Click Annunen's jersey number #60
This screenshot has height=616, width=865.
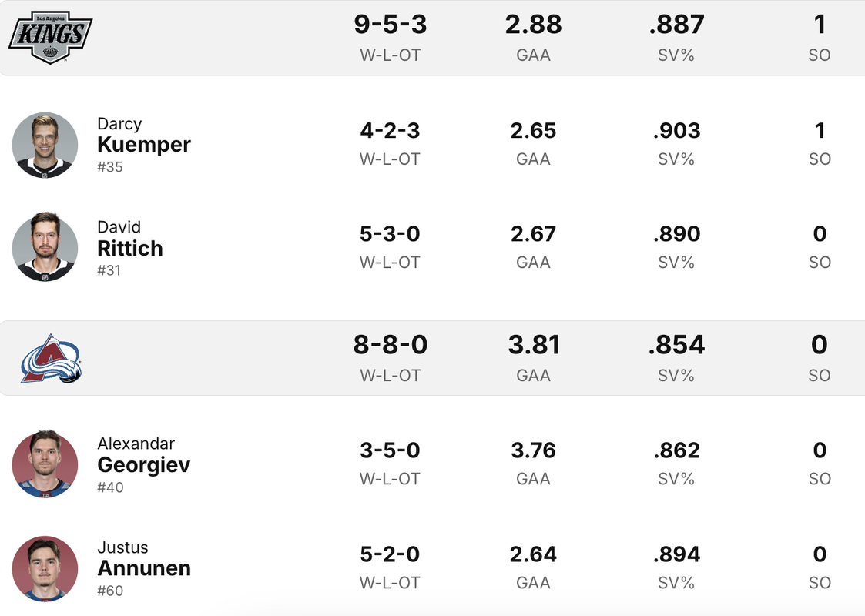point(110,591)
